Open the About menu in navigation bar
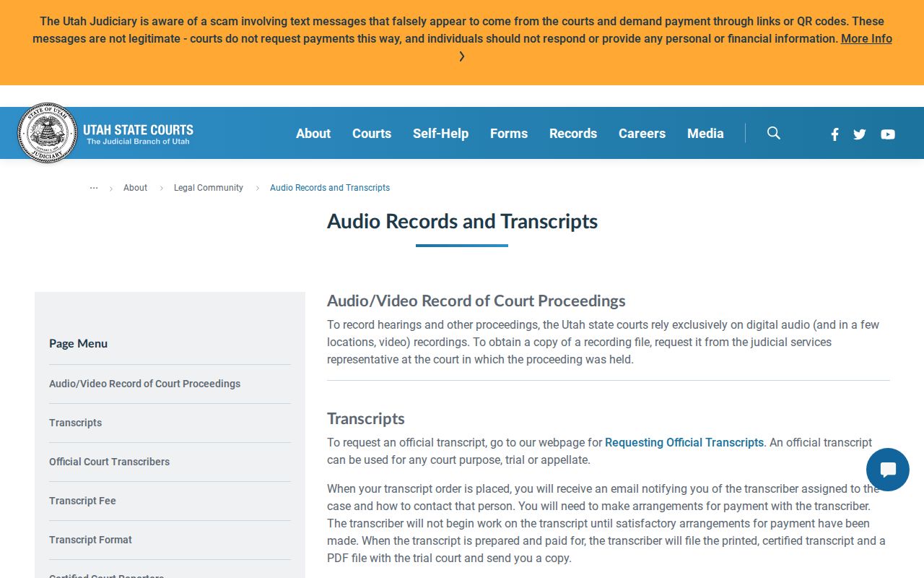The width and height of the screenshot is (924, 578). (313, 134)
